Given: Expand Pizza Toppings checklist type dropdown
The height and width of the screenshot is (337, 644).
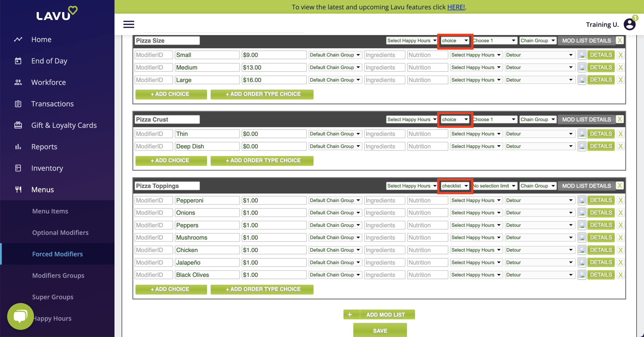Looking at the screenshot, I should pos(455,186).
